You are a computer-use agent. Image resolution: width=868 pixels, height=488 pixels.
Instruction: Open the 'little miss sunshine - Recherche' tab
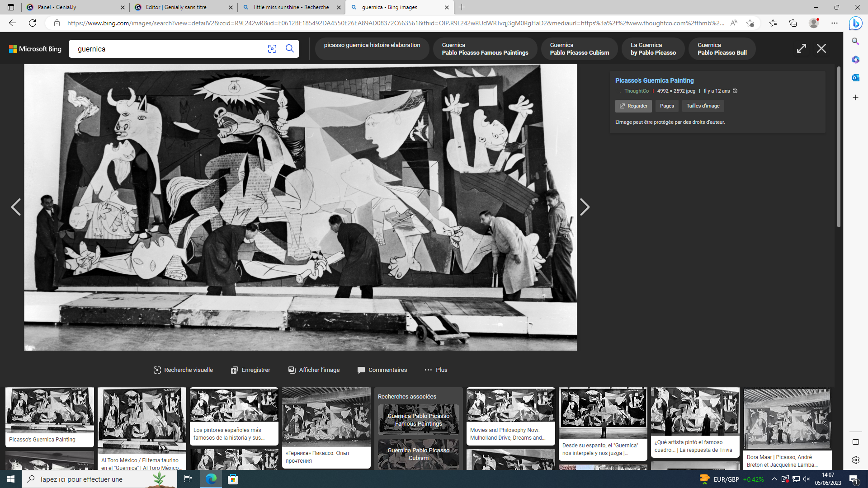coord(291,7)
